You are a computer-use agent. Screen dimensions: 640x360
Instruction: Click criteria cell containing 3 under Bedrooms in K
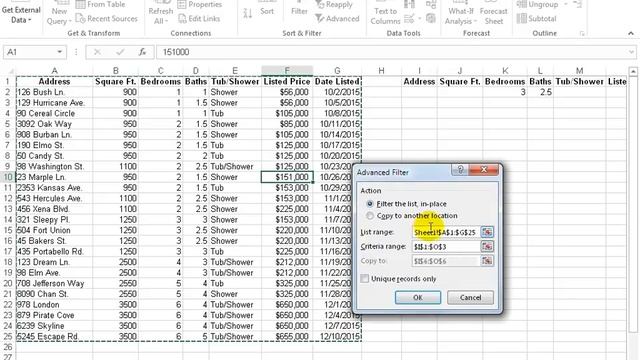point(505,92)
